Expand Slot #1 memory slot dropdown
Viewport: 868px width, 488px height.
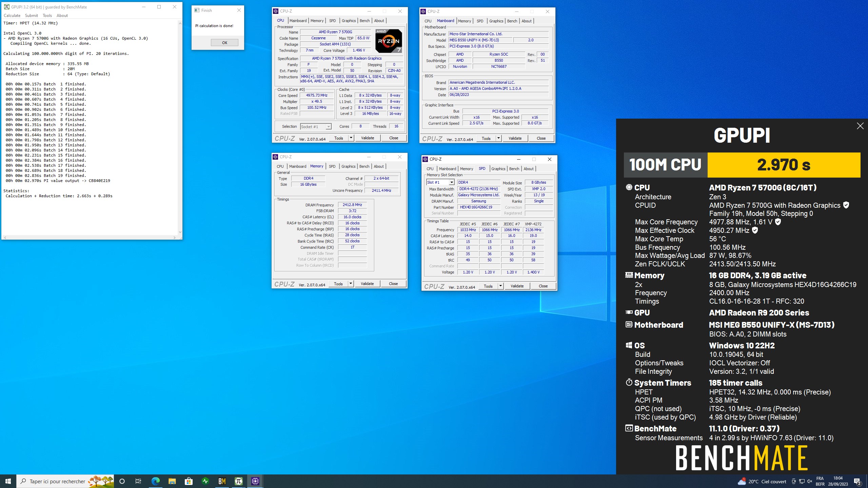(451, 182)
